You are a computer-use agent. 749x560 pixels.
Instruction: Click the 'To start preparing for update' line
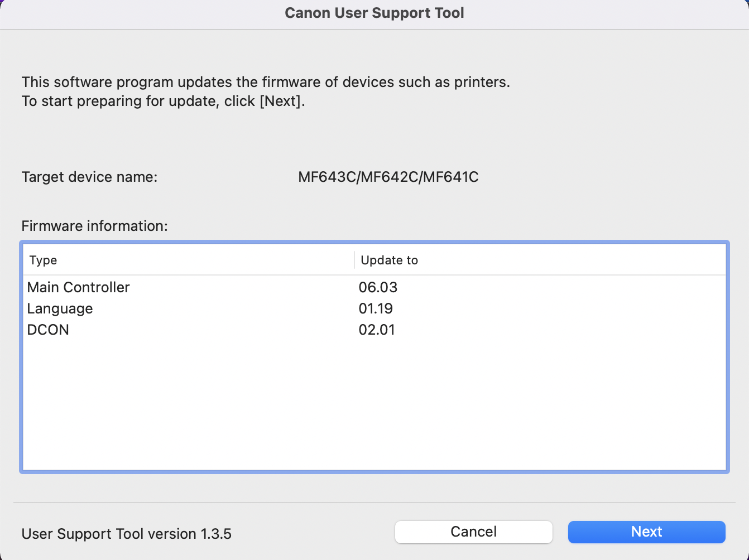coord(163,101)
